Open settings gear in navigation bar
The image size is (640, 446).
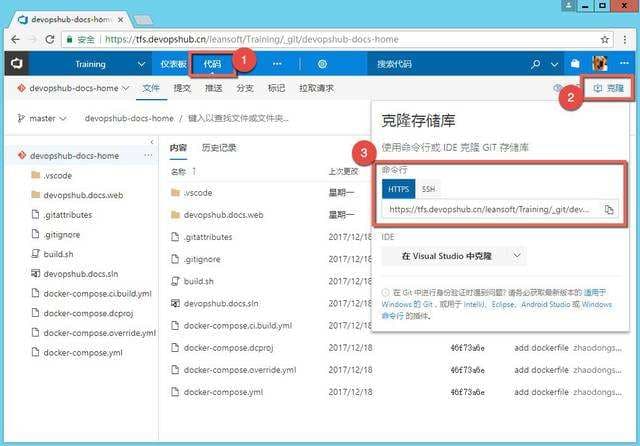322,64
